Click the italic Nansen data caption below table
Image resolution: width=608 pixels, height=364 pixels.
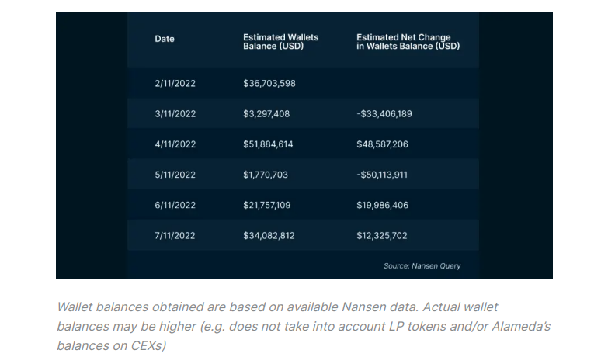point(304,325)
